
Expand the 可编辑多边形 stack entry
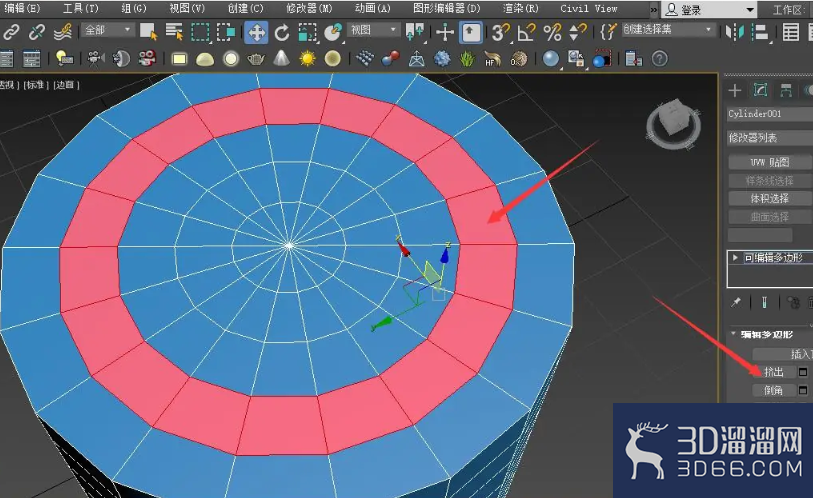[735, 257]
